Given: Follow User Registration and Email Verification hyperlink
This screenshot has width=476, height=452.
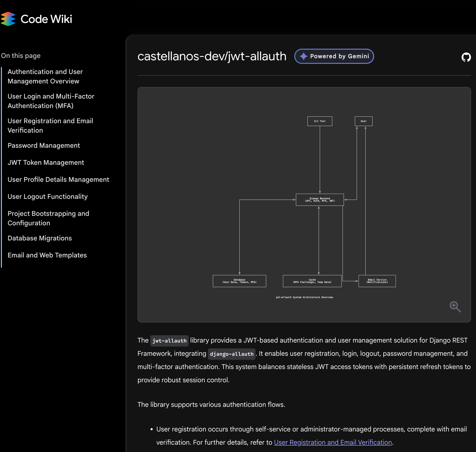Looking at the screenshot, I should click(x=333, y=442).
